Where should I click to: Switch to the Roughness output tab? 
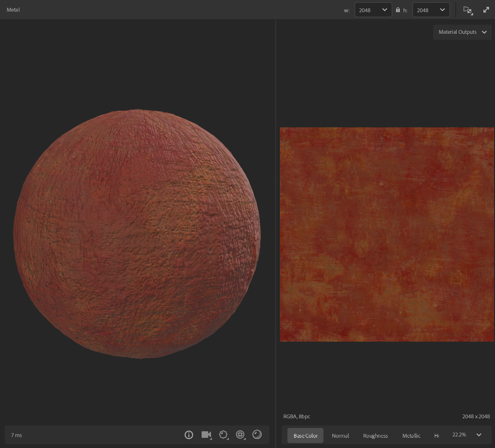375,436
